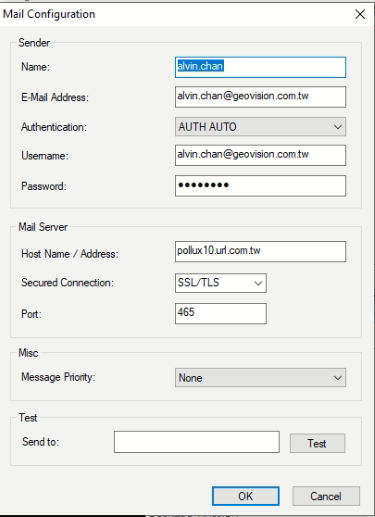Edit the Host Name / Address field
Viewport: 375px width, 517px height.
click(260, 251)
